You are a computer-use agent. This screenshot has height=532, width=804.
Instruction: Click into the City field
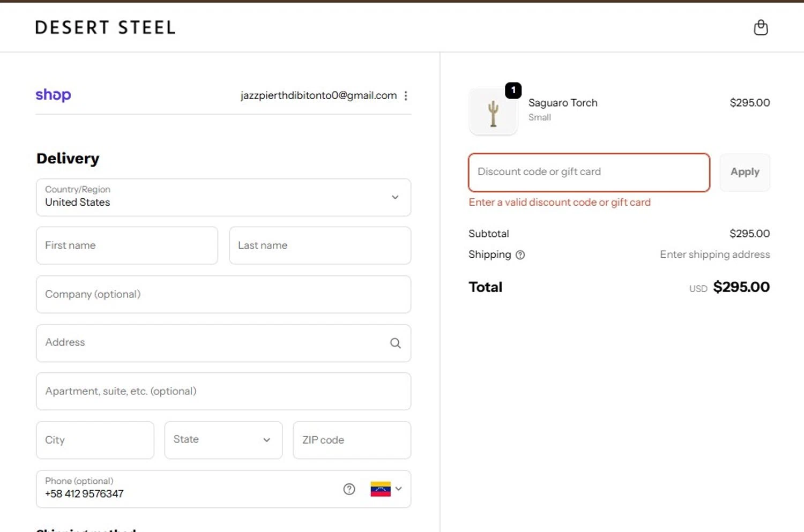[x=95, y=440]
